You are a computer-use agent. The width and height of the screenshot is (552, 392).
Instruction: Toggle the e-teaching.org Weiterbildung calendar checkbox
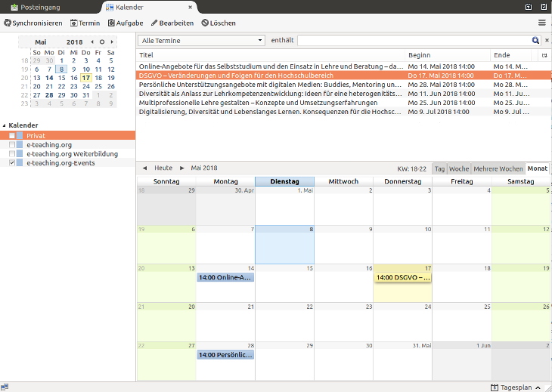point(12,153)
